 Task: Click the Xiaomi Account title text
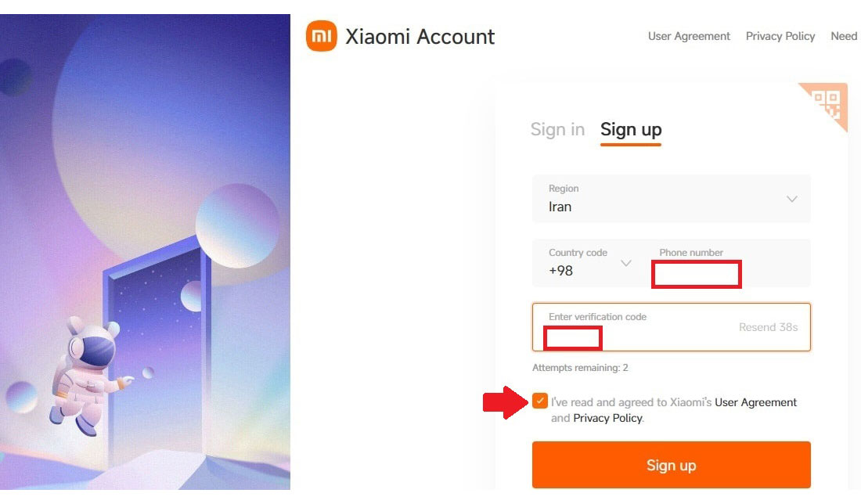420,37
